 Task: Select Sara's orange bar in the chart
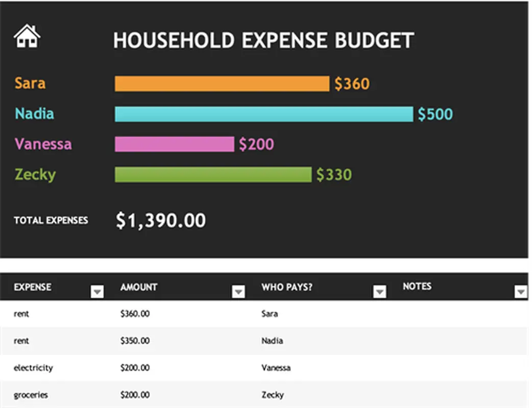[x=222, y=84]
